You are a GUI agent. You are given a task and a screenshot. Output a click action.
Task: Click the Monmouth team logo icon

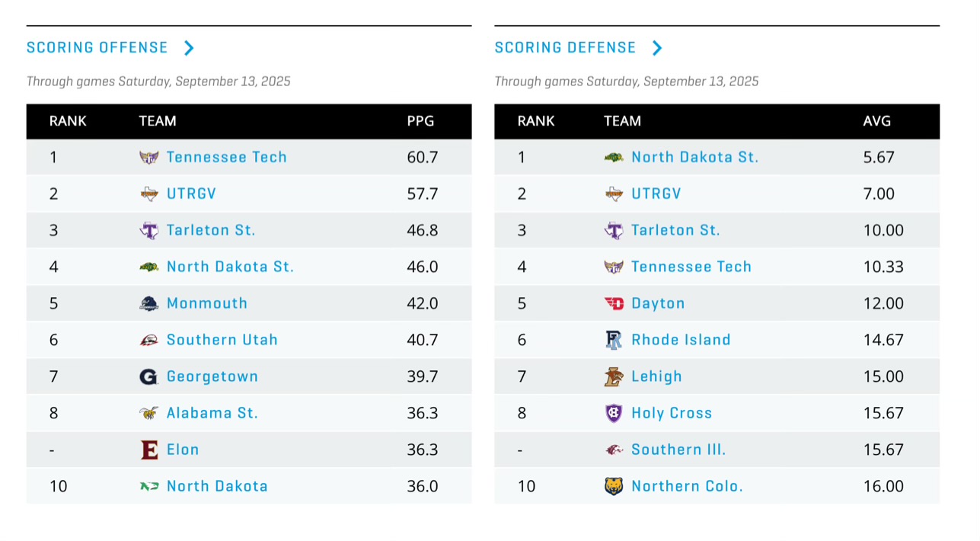149,304
